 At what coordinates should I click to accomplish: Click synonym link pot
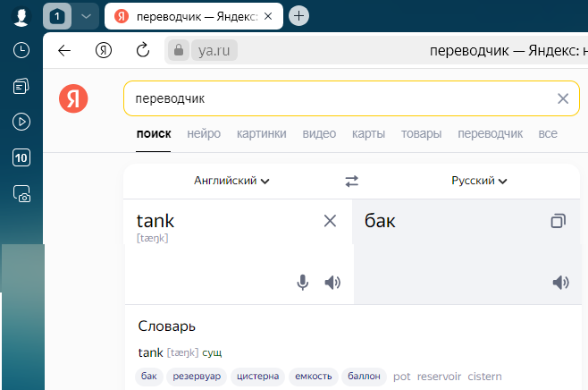pyautogui.click(x=401, y=377)
